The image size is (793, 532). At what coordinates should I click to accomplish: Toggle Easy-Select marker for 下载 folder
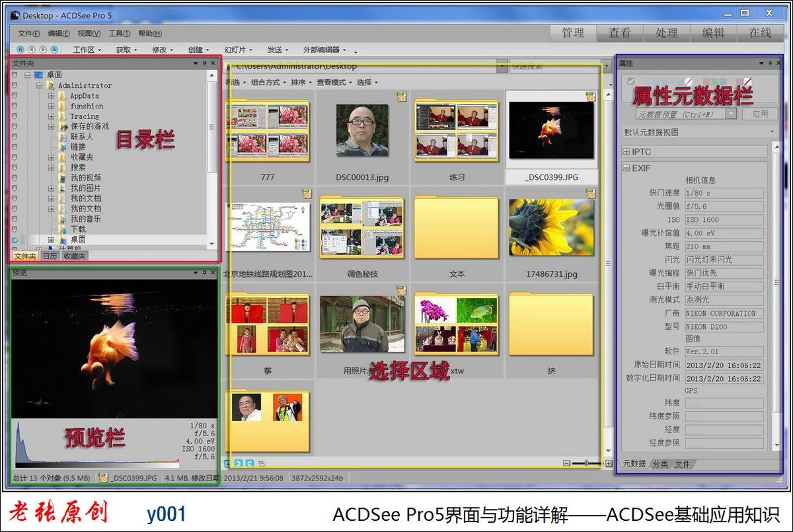(x=15, y=229)
